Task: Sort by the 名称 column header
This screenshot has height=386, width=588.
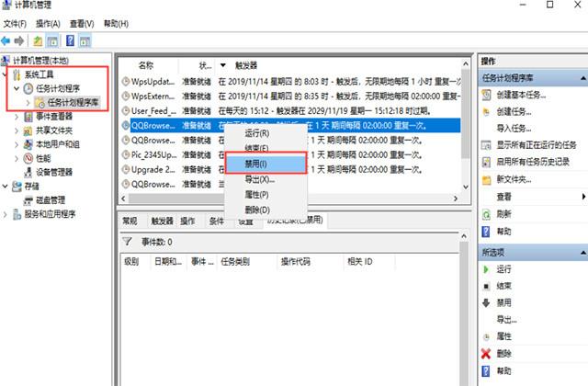Action: 146,65
